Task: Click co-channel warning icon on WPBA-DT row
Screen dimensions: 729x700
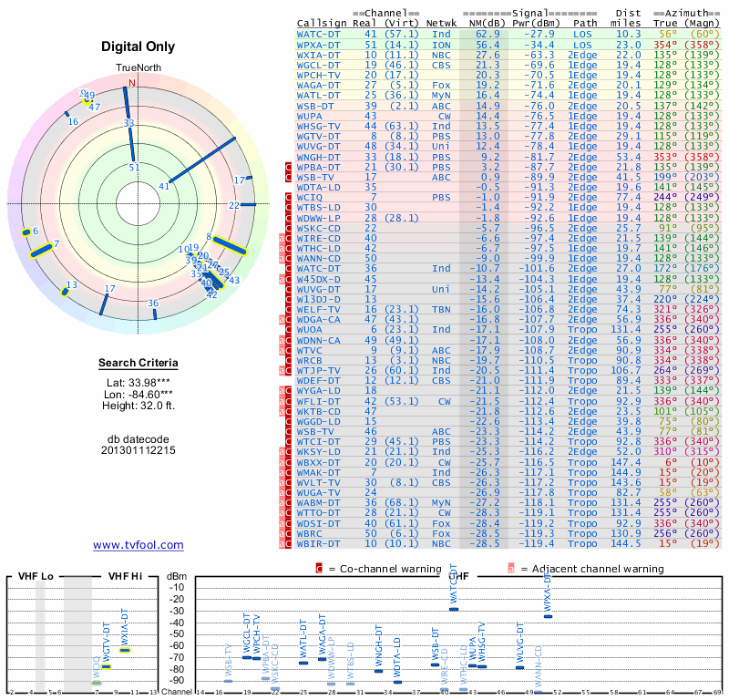Action: coord(288,167)
